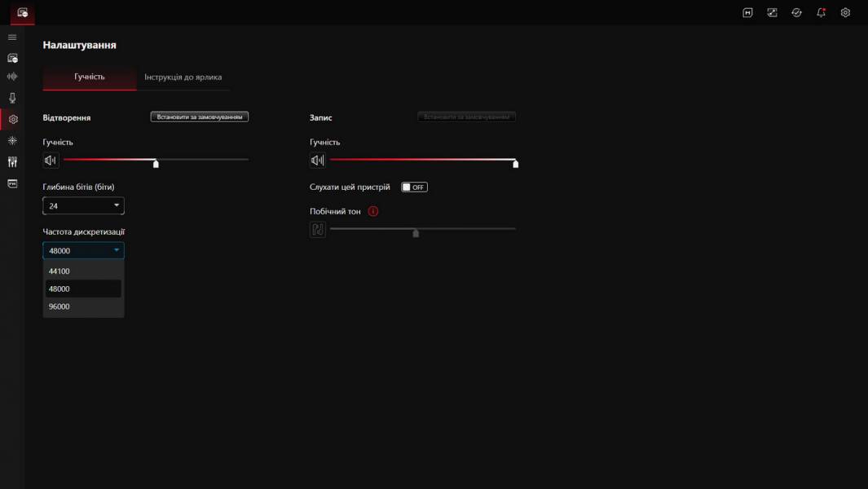Screen dimensions: 868x489
Task: Click Встановити за замовчуванням for Відтворення
Action: pos(200,117)
